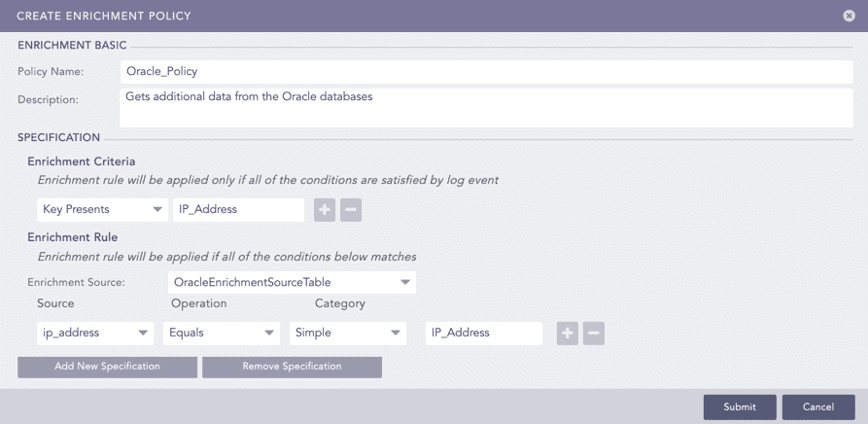
Task: Open the Source ip_address dropdown
Action: pos(95,333)
